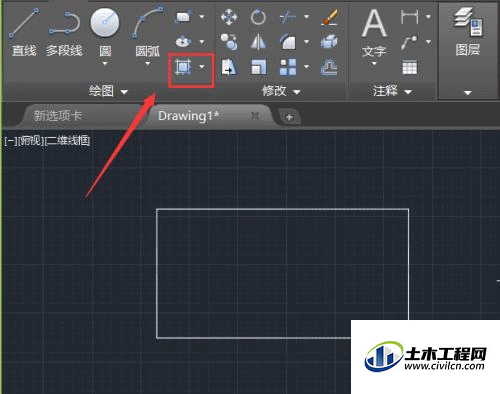Click the Explode tool icon
500x394 pixels.
(x=329, y=42)
